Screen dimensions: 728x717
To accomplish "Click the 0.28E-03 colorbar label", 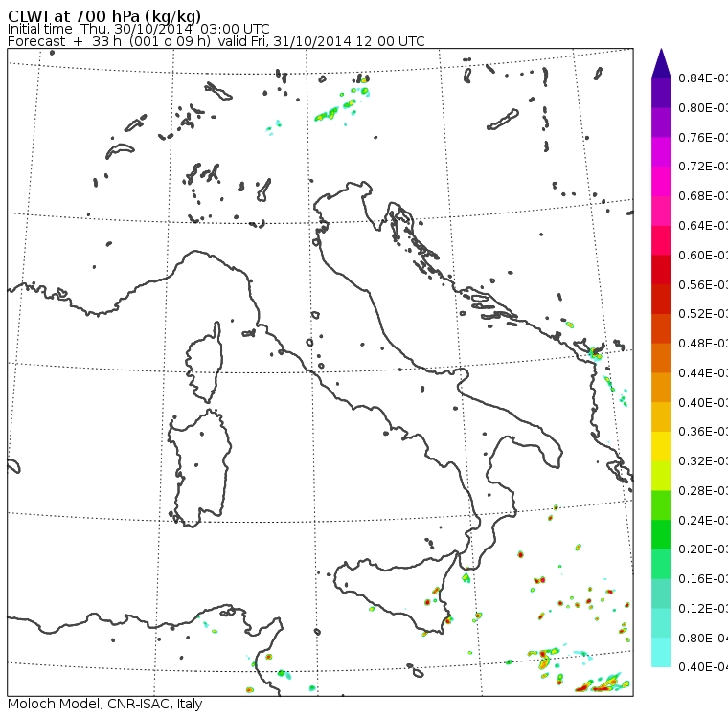I will click(x=703, y=490).
